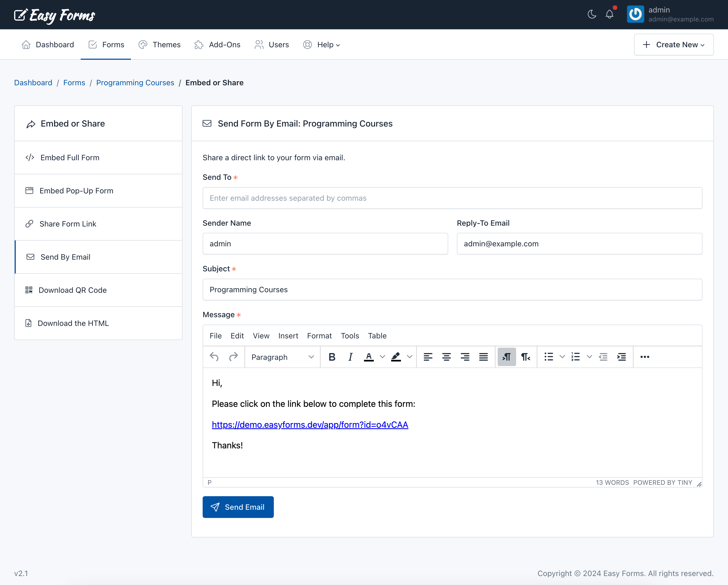
Task: Open editor Insert menu
Action: point(288,336)
